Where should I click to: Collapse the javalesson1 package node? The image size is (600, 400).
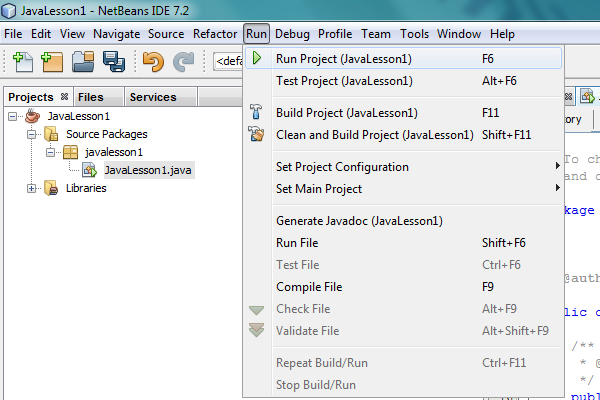coord(50,152)
